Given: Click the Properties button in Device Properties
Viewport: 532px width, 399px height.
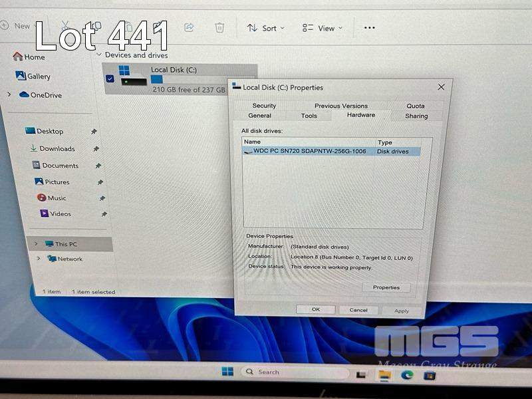Looking at the screenshot, I should 386,287.
